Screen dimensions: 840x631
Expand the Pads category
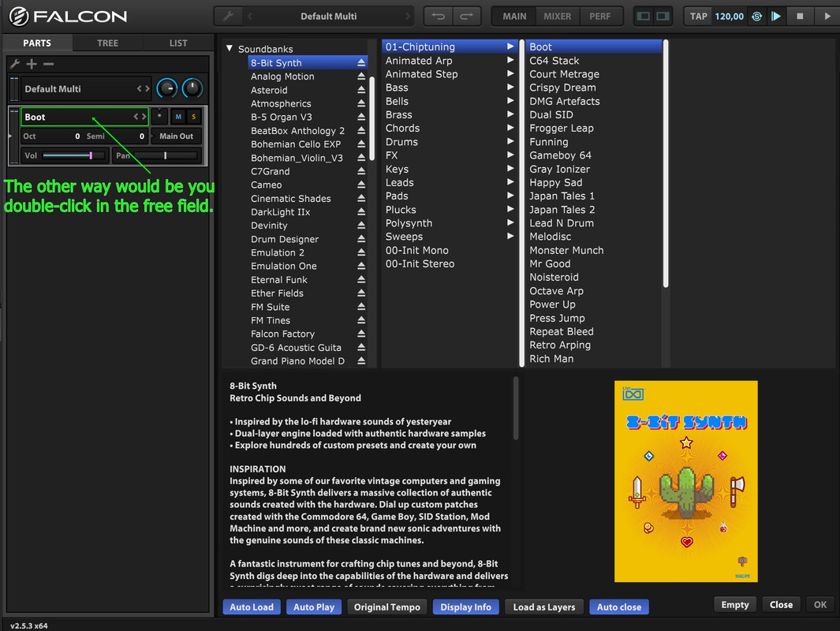pyautogui.click(x=510, y=196)
